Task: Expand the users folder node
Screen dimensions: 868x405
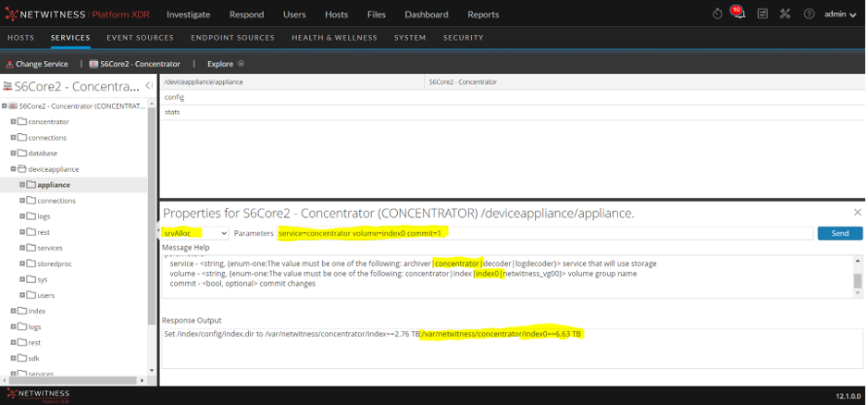Action: pos(22,295)
